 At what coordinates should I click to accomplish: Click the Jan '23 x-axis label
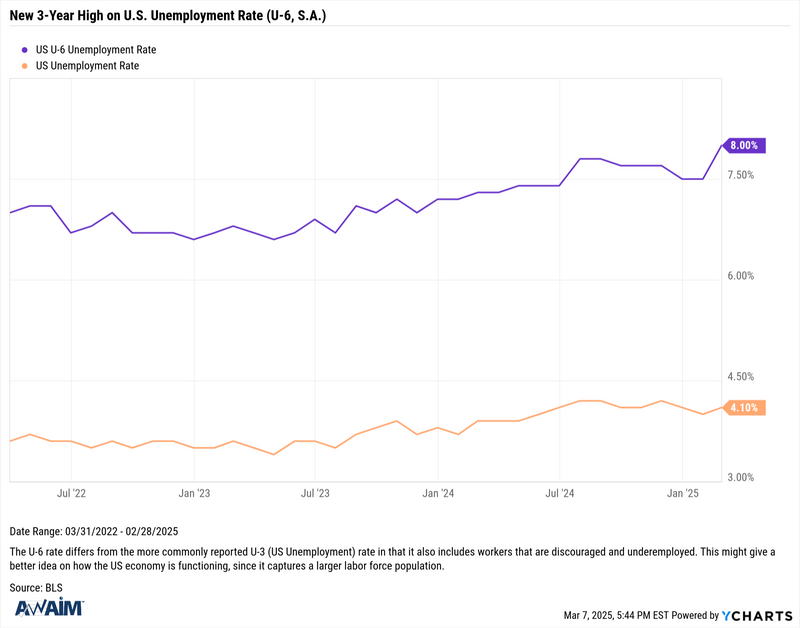click(194, 493)
